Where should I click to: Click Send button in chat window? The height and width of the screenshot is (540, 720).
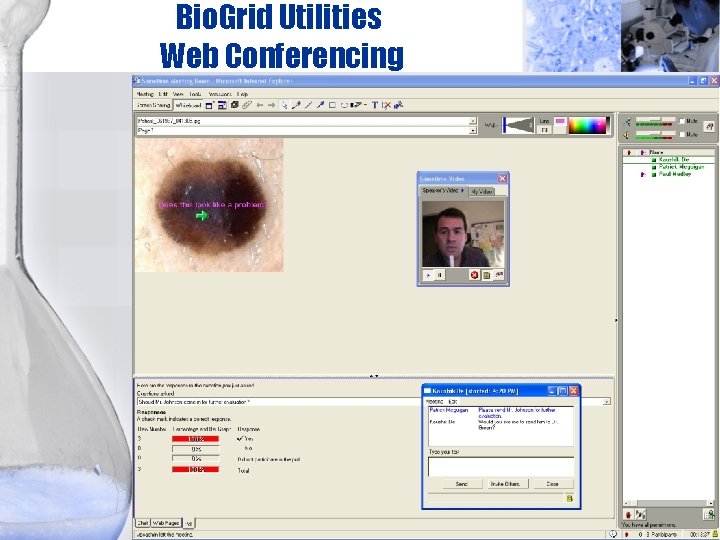462,484
